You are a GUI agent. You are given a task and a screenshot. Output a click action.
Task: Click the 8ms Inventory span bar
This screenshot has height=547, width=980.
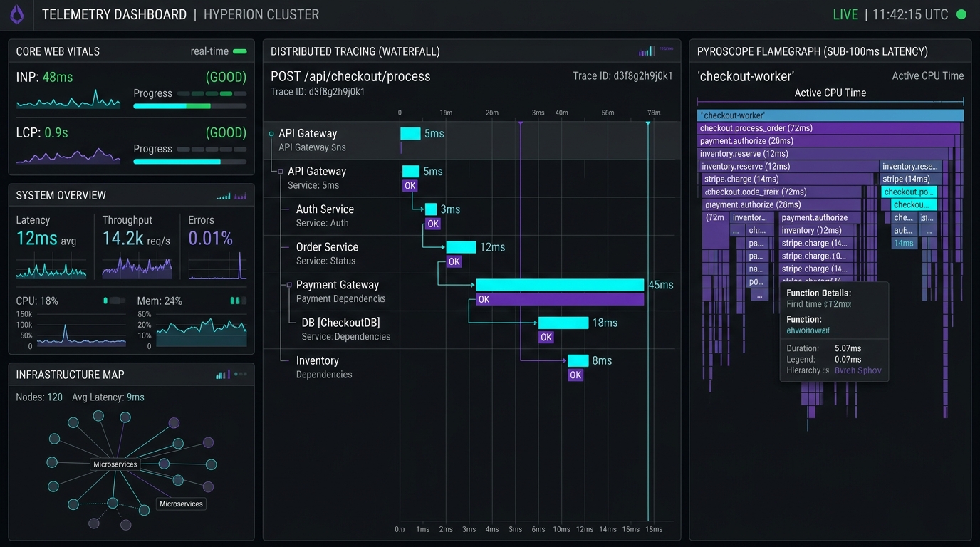(578, 360)
